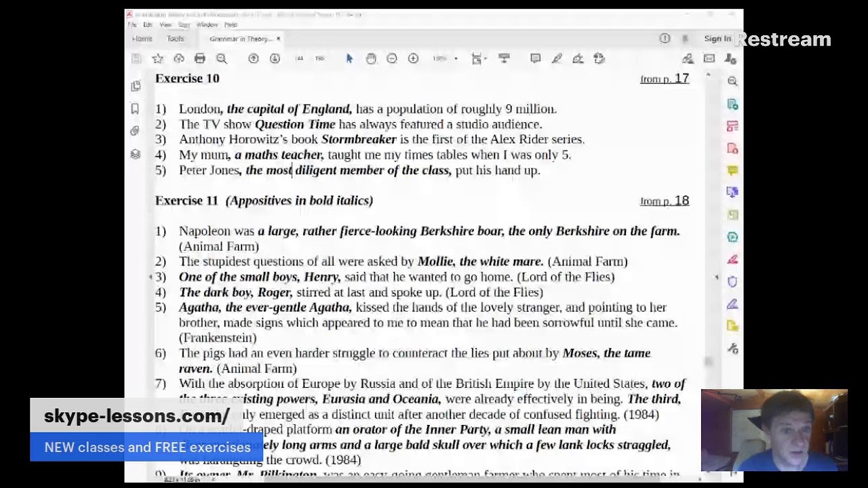
Task: Activate the Selection arrow tool
Action: click(349, 59)
